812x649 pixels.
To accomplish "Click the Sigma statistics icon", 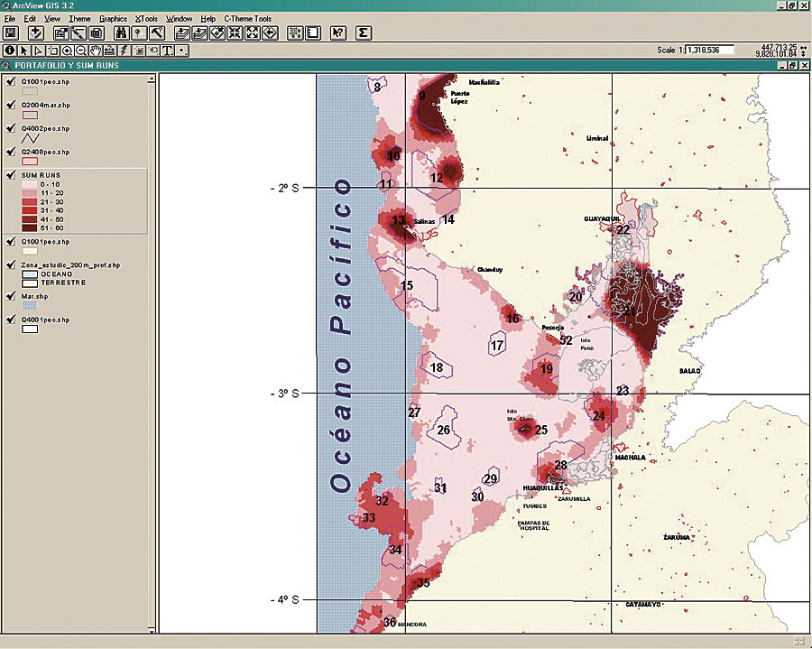I will pyautogui.click(x=364, y=33).
